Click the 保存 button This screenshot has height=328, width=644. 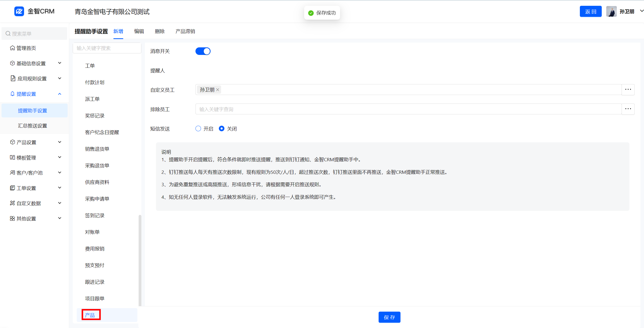pyautogui.click(x=389, y=317)
